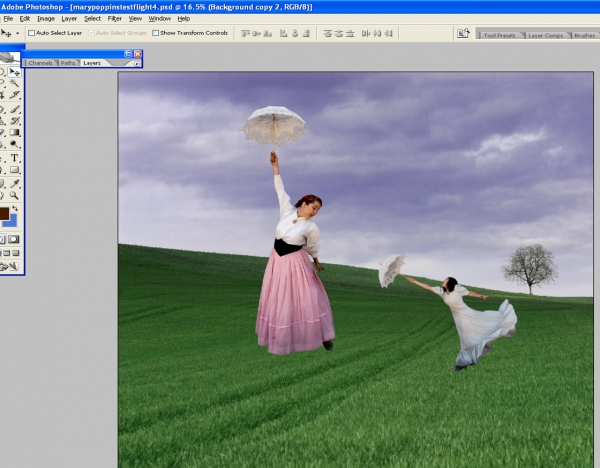Click the Adobe feather logo atop the toolbox
Viewport: 600px width, 468px height.
click(9, 58)
